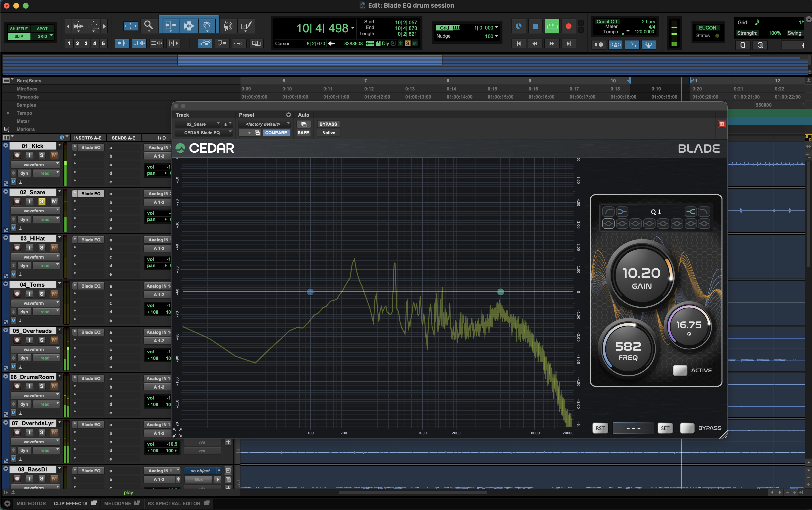Toggle Tab to Transients button
This screenshot has width=812, height=510.
[x=122, y=43]
